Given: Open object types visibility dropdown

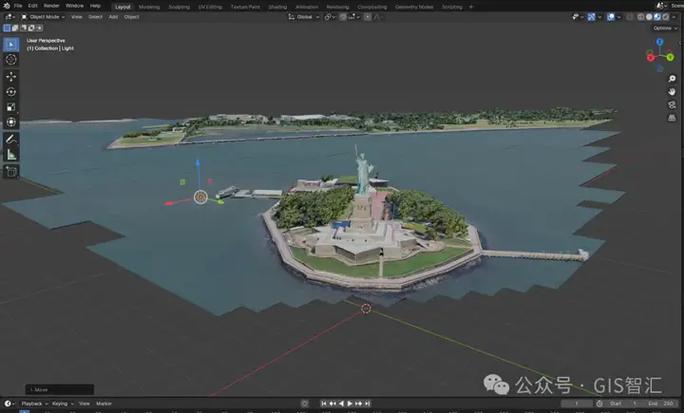Looking at the screenshot, I should coord(577,17).
